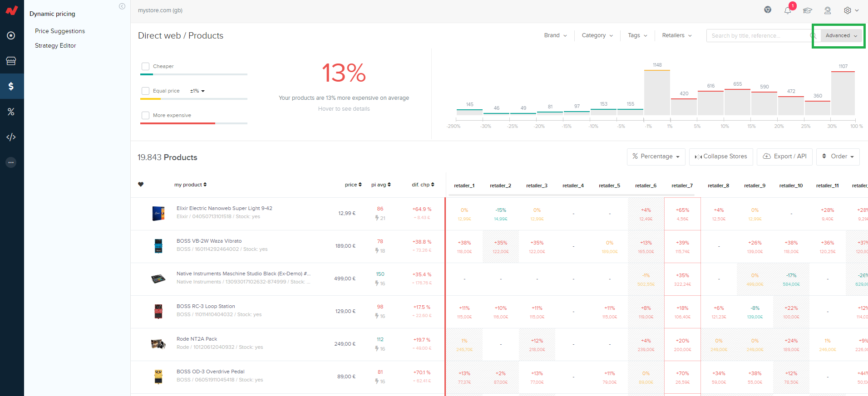Screen dimensions: 868x396
Task: Open the Tags filter dropdown
Action: pos(637,35)
